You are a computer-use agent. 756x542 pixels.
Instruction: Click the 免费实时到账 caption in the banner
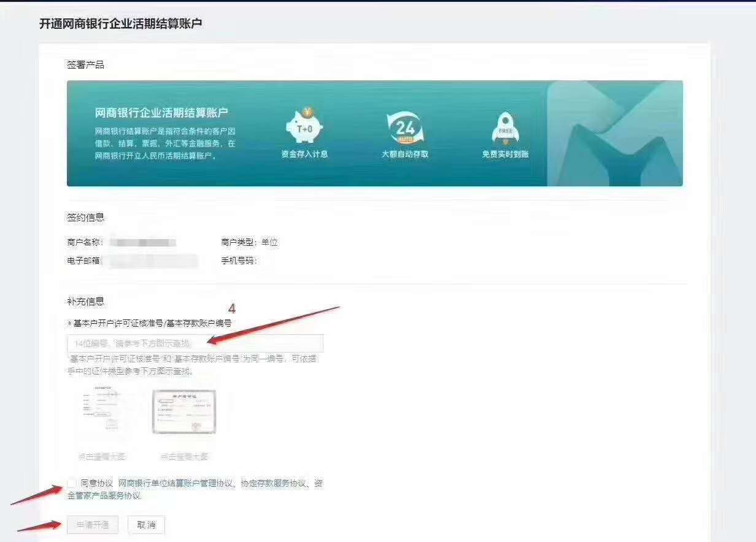505,155
